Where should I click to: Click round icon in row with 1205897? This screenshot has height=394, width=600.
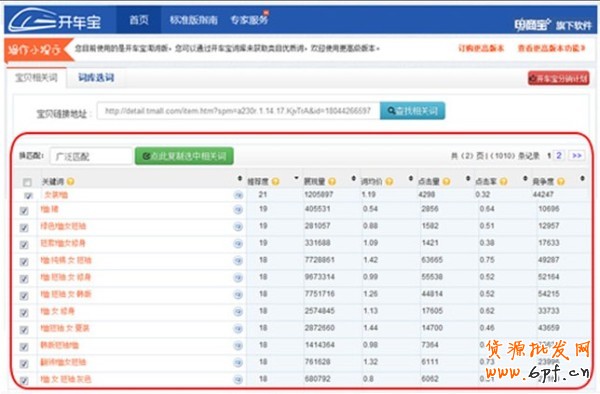(238, 195)
